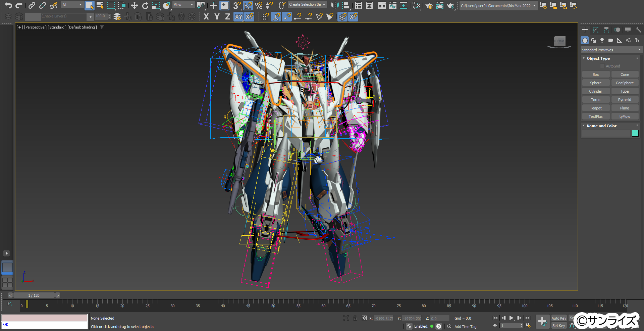Click Default Shading viewport label
Screen dimensions: 644x331
click(x=82, y=27)
